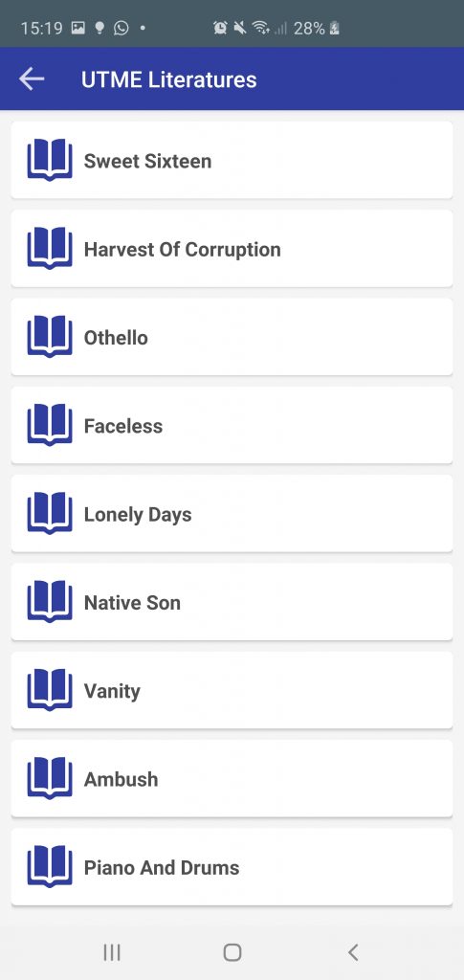The image size is (464, 980).
Task: Tap the book icon beside Ambush
Action: [50, 779]
